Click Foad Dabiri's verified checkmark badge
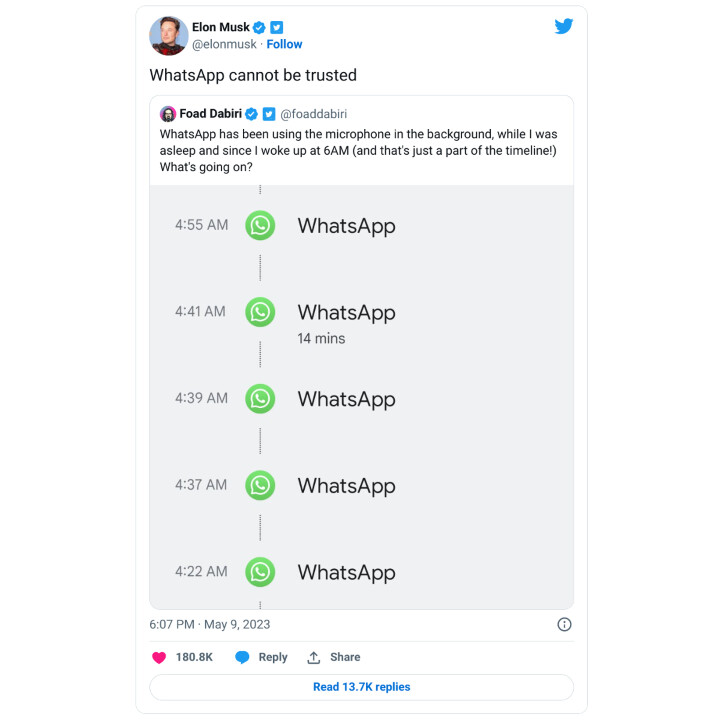720x720 pixels. (252, 114)
